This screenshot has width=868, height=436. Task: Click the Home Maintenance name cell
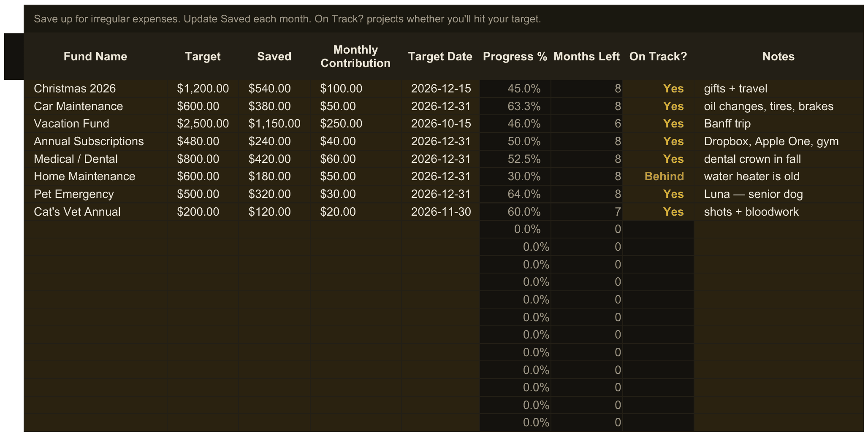(95, 176)
